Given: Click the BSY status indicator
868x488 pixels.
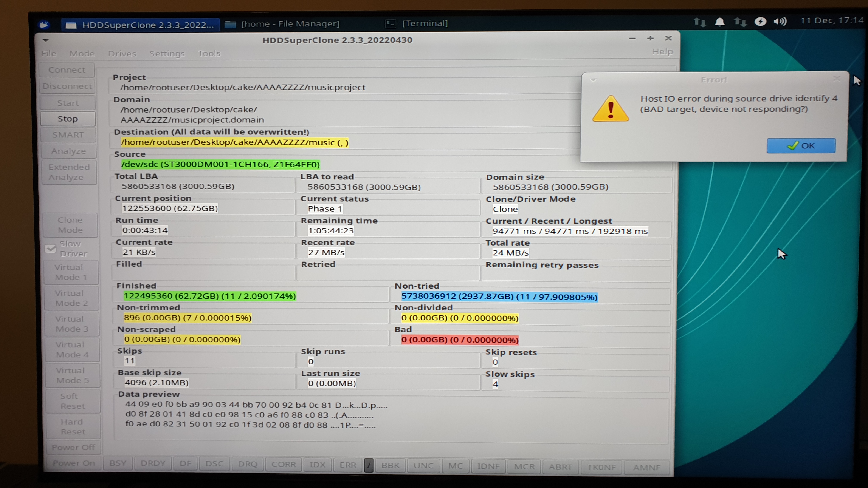Looking at the screenshot, I should tap(118, 463).
